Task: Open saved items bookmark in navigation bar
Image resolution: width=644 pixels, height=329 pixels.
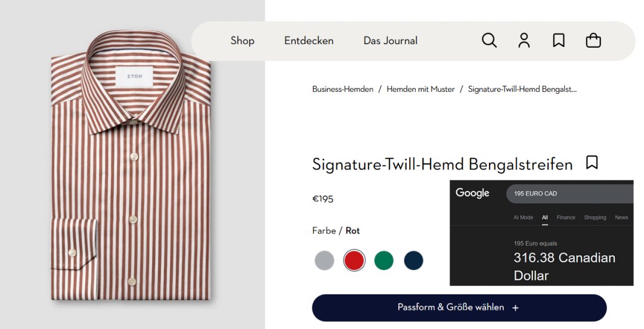Action: 559,41
